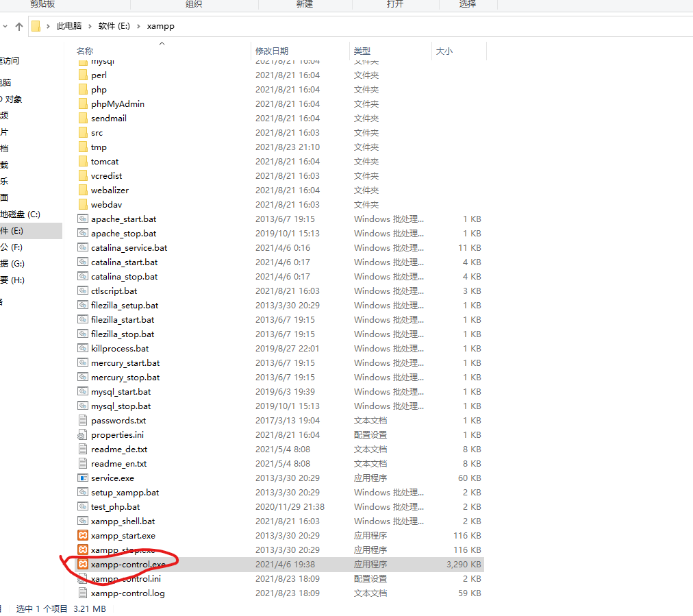Click the apache_stop.bat batch file icon
The width and height of the screenshot is (693, 616).
coord(83,234)
